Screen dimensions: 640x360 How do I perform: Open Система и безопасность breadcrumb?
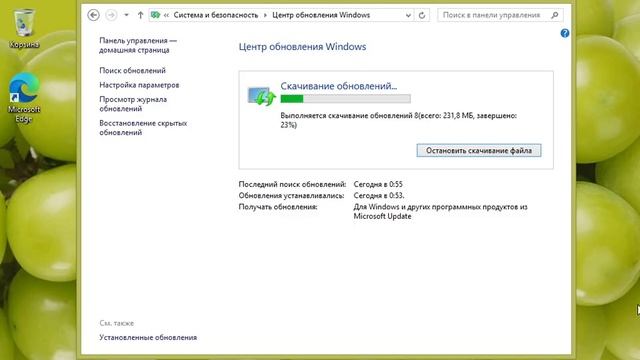pos(216,15)
